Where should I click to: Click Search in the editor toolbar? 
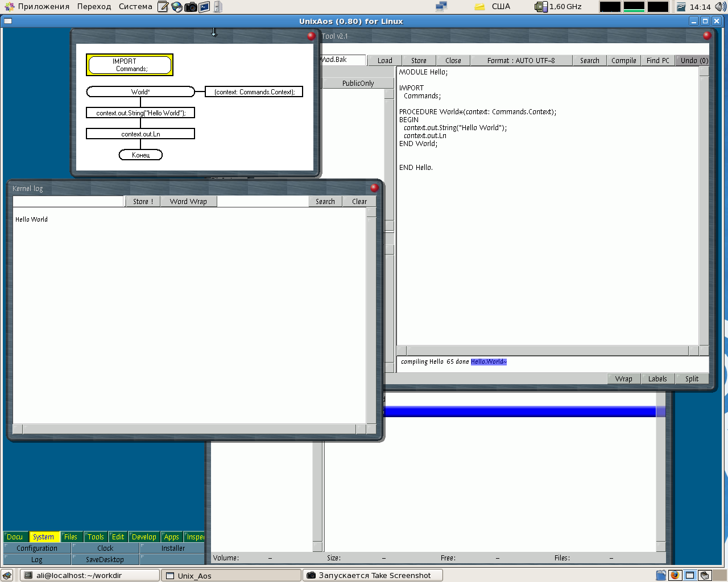click(590, 61)
